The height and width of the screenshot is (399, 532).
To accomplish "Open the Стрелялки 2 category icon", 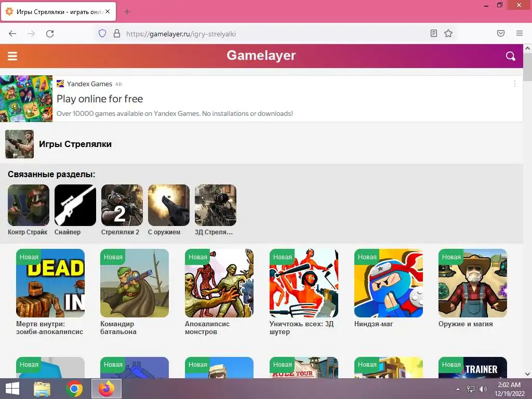I will pyautogui.click(x=122, y=205).
